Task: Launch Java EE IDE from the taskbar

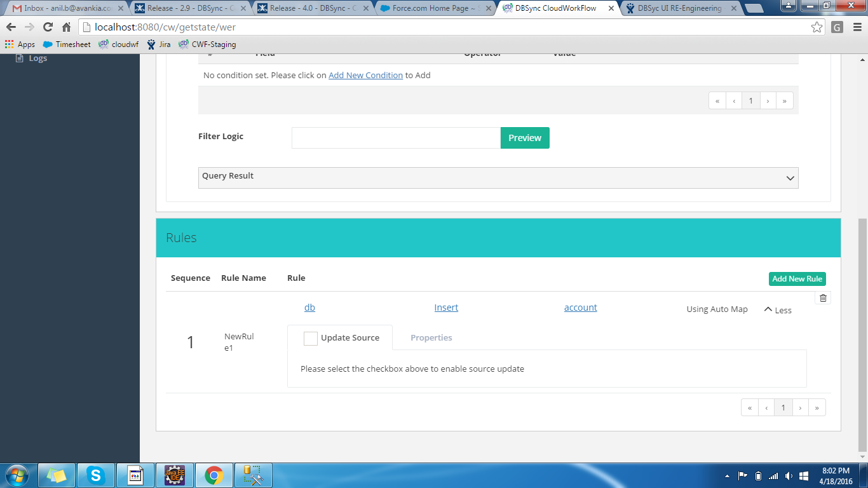Action: tap(175, 475)
